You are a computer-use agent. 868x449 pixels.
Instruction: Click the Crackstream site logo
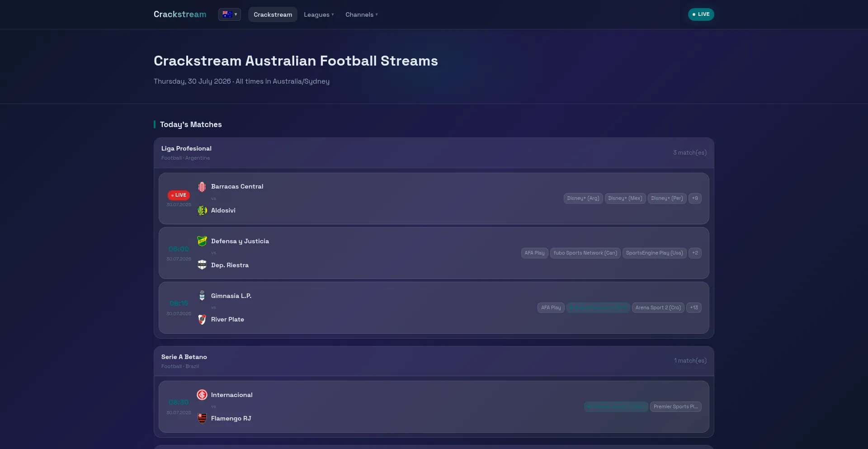pos(180,14)
